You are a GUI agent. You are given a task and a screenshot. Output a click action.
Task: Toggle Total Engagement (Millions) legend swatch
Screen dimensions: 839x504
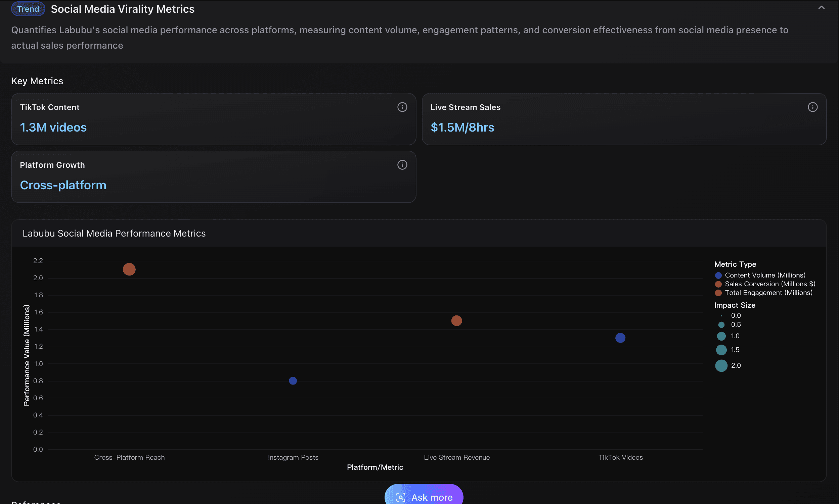point(718,293)
